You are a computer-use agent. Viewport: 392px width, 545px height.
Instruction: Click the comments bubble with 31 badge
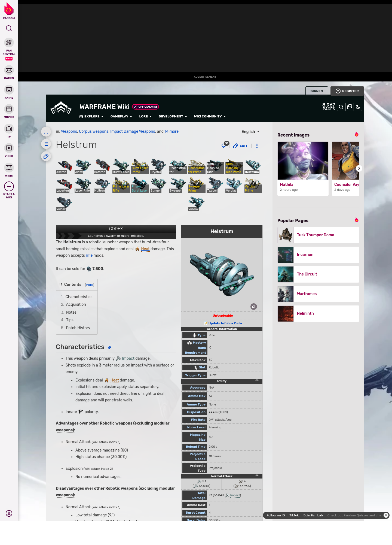click(x=224, y=146)
